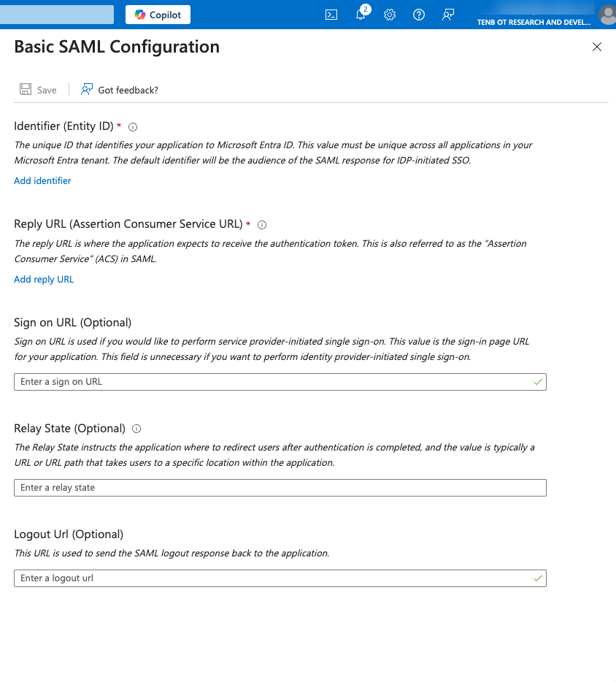Click the Add reply URL link

[44, 279]
